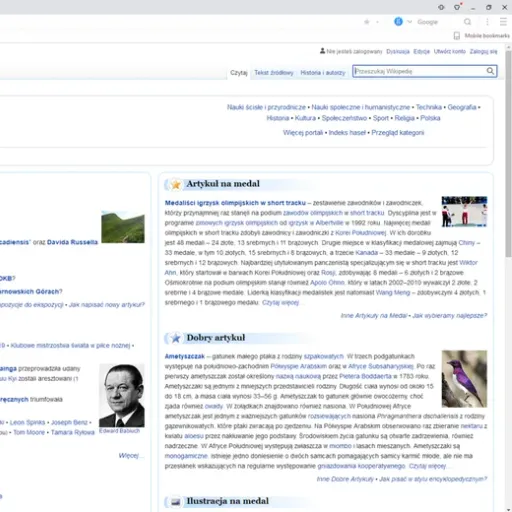Click the Wikipedia search magnifier icon

[x=490, y=71]
